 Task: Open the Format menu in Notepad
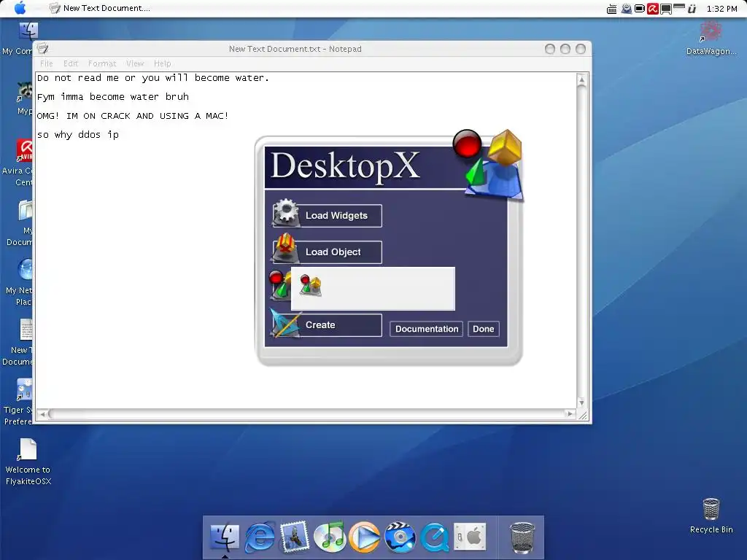102,63
